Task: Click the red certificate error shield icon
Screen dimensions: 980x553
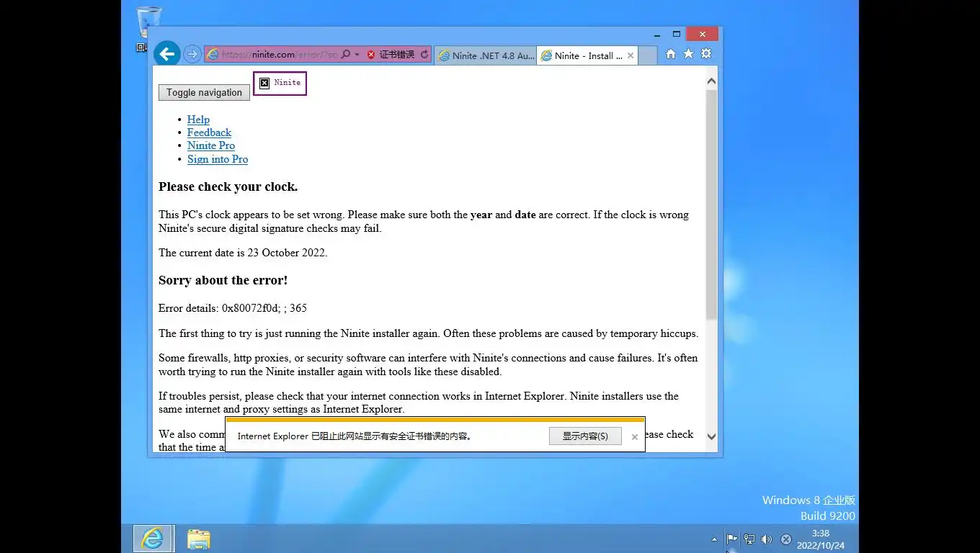Action: pyautogui.click(x=371, y=55)
